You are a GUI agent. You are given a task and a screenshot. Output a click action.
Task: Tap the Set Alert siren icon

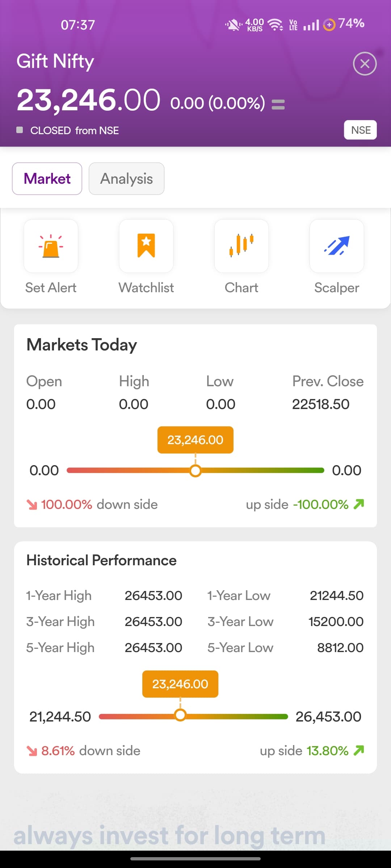click(51, 246)
